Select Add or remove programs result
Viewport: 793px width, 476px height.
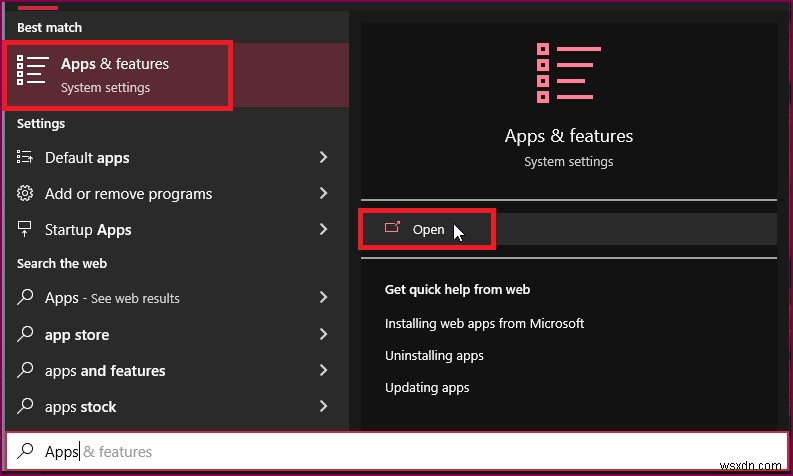click(x=177, y=193)
